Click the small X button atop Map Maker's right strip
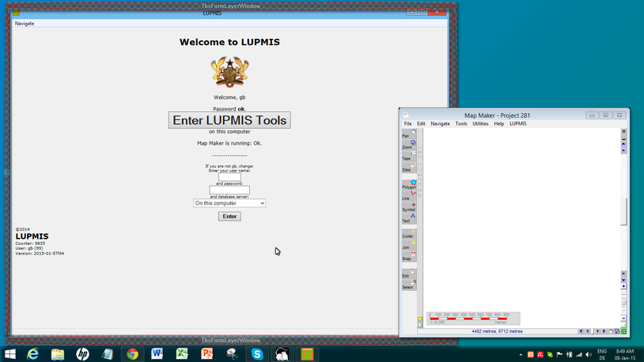This screenshot has height=362, width=644. [623, 131]
